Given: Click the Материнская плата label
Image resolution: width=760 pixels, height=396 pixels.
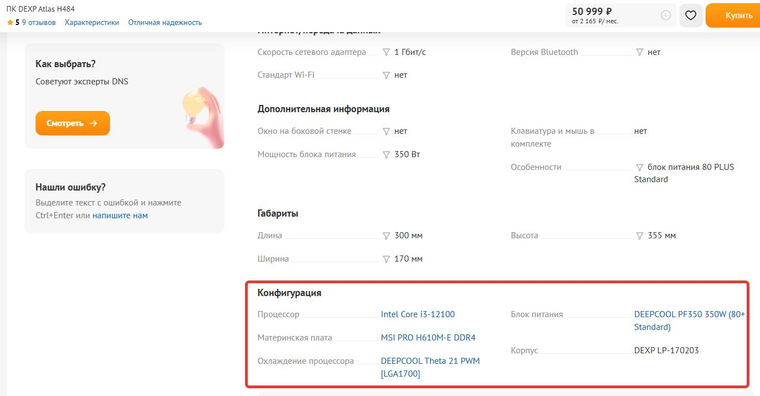Looking at the screenshot, I should 295,337.
